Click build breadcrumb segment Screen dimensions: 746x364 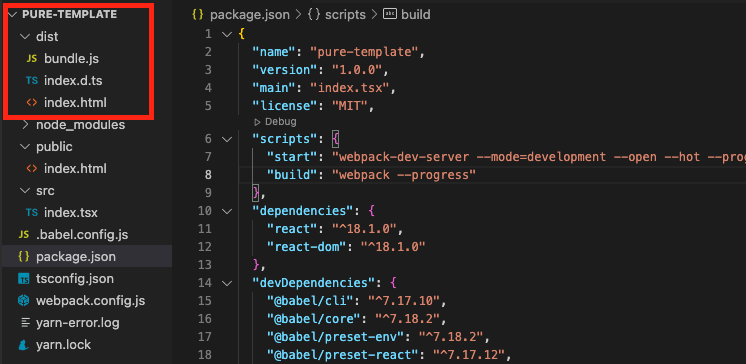tap(416, 15)
